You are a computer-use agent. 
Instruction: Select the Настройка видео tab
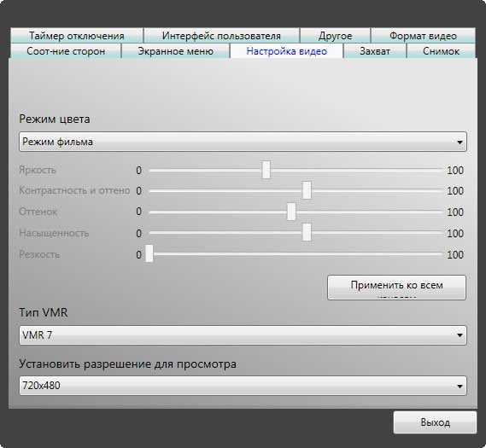coord(286,51)
